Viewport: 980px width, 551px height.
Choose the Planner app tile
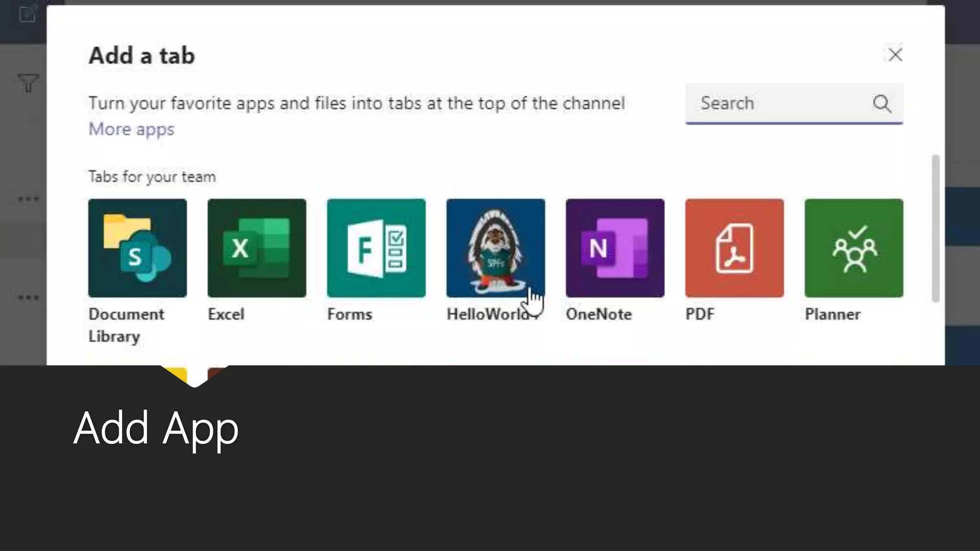click(854, 248)
